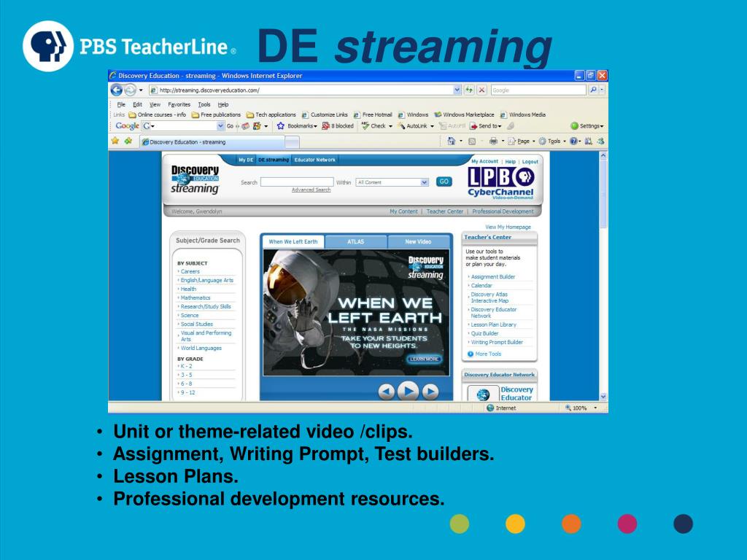Click the Send to toolbar icon

473,125
